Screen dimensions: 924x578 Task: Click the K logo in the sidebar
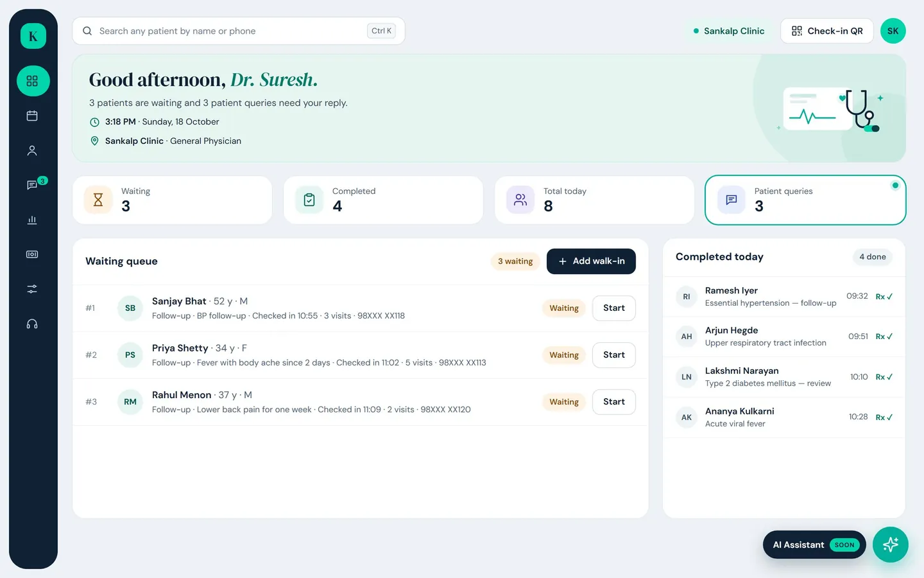click(x=33, y=36)
